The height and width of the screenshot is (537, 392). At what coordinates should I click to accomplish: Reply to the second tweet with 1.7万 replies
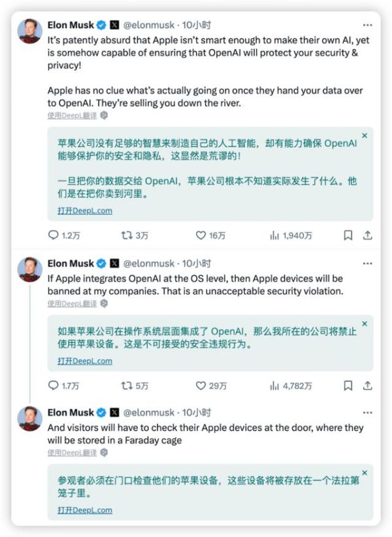click(x=54, y=385)
